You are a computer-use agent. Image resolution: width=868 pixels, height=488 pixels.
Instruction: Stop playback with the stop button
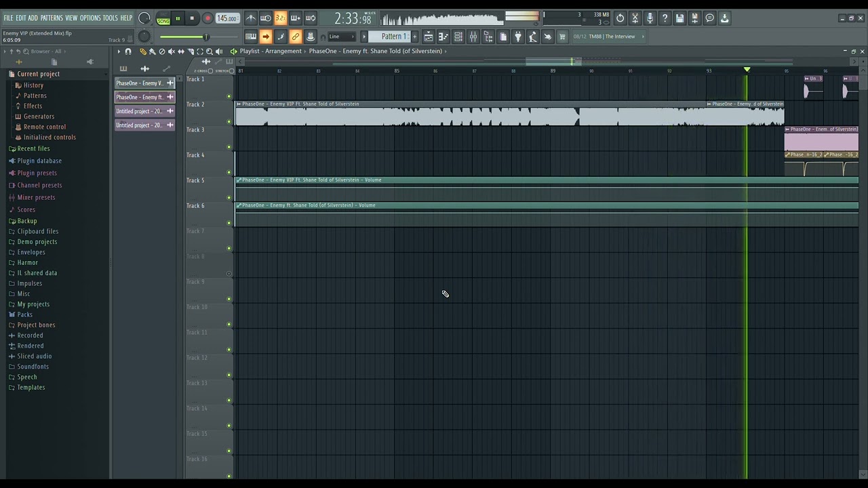(x=192, y=18)
